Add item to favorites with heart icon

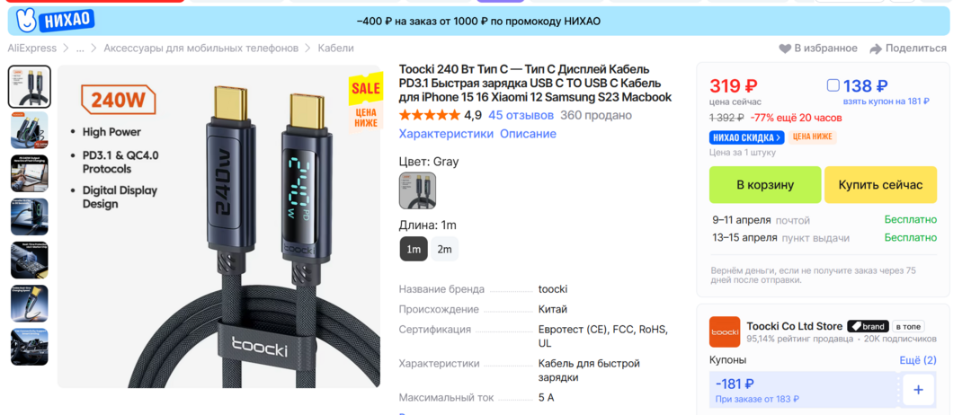tap(784, 49)
